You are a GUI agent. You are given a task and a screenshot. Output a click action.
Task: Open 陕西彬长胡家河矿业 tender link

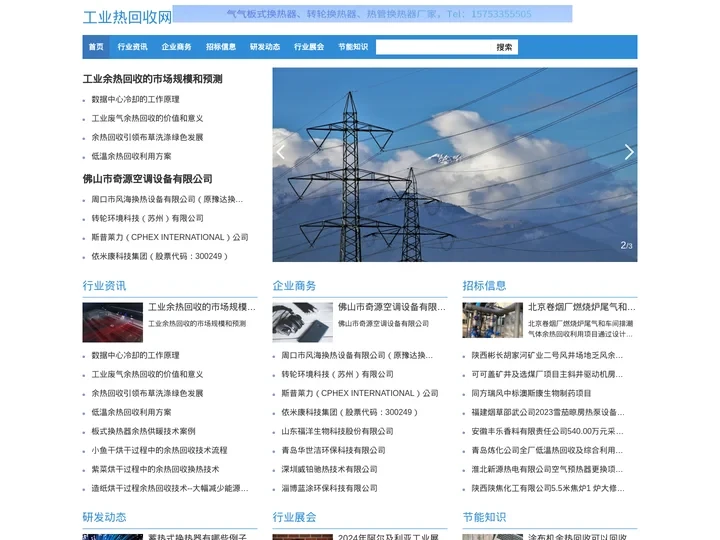(x=547, y=355)
